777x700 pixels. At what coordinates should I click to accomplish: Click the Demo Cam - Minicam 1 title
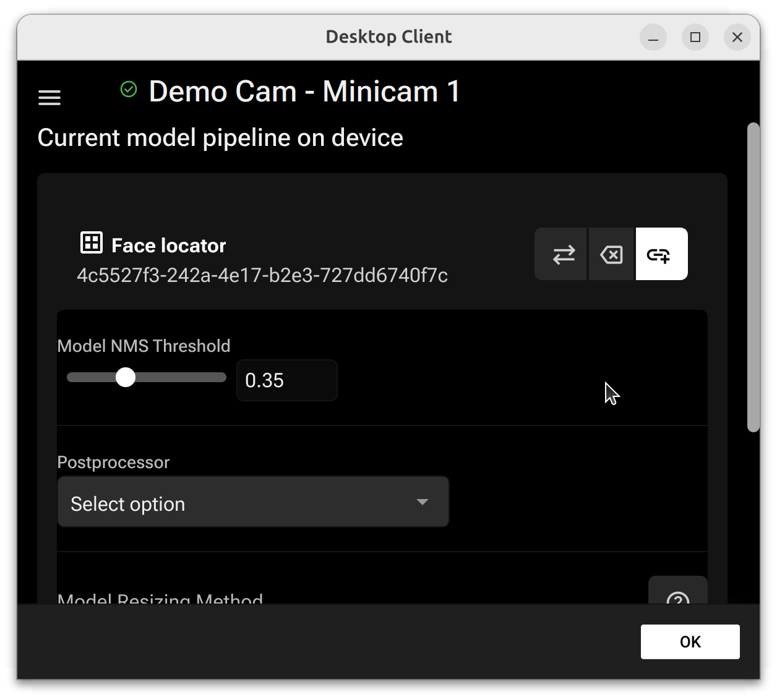pos(304,92)
